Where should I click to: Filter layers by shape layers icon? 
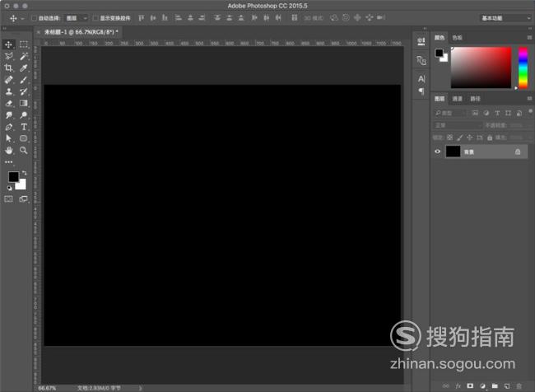[x=508, y=113]
